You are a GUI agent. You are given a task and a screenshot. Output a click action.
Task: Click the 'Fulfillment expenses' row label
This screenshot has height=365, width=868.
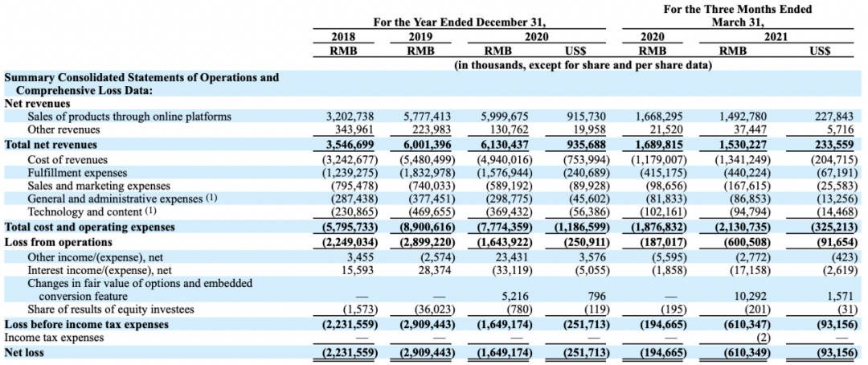click(x=77, y=173)
